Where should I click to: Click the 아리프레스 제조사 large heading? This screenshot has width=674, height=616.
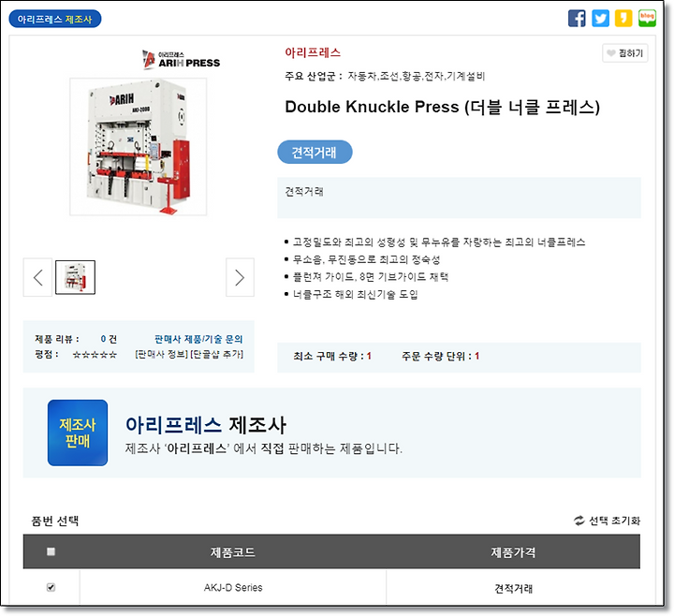coord(206,425)
